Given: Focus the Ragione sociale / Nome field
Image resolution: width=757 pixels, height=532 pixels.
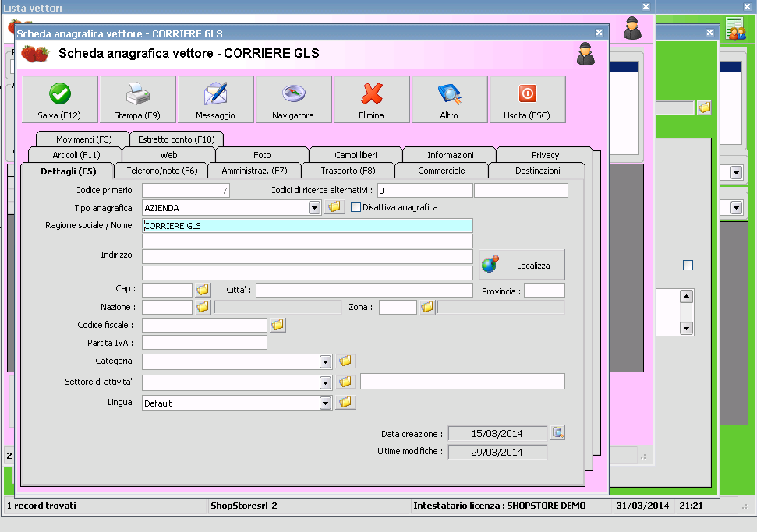Looking at the screenshot, I should pyautogui.click(x=307, y=226).
